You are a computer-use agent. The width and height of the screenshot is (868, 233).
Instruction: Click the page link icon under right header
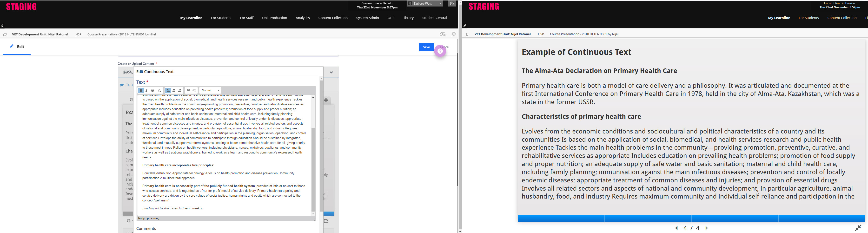pyautogui.click(x=465, y=26)
